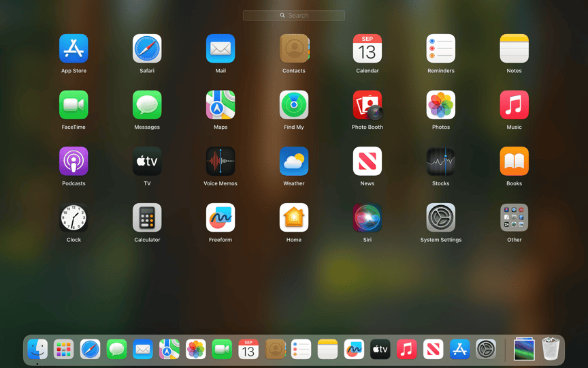The image size is (588, 368).
Task: Open Freeform from the Launchpad grid
Action: (220, 217)
